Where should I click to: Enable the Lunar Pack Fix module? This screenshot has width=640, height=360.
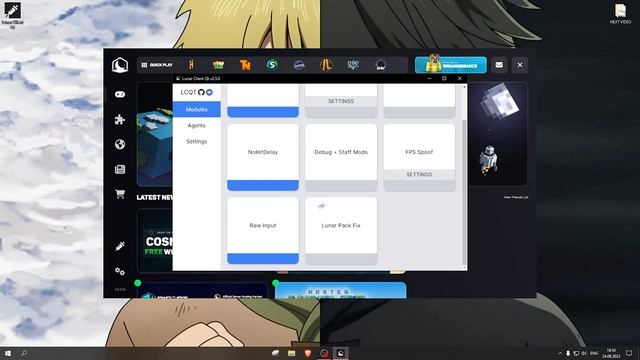[x=341, y=258]
